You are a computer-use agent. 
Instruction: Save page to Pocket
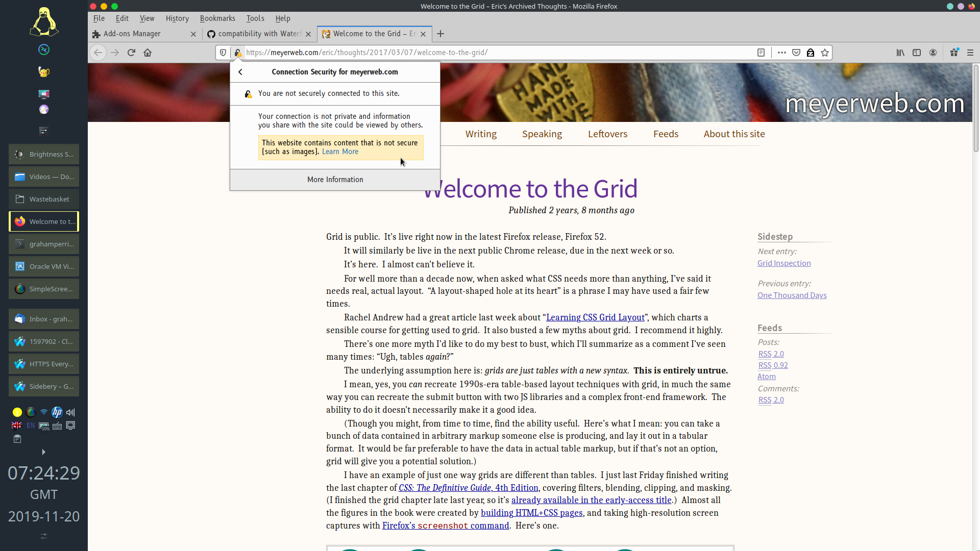[796, 53]
